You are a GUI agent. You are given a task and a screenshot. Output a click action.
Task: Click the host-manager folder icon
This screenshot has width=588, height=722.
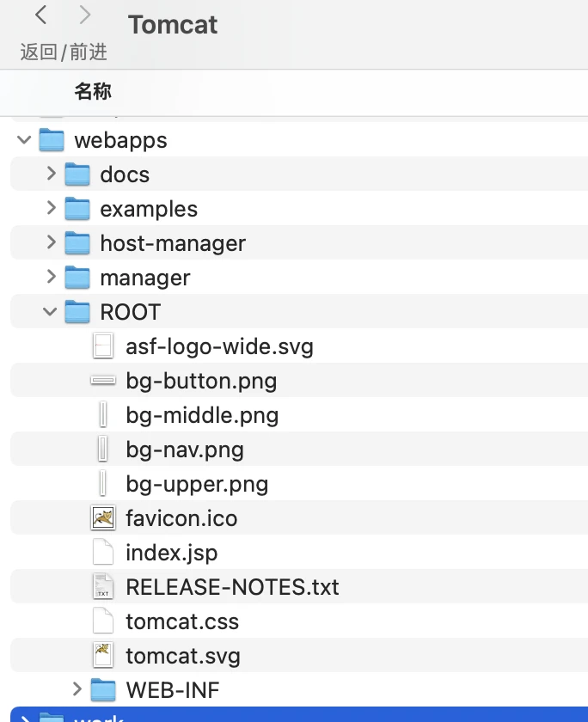pyautogui.click(x=77, y=243)
